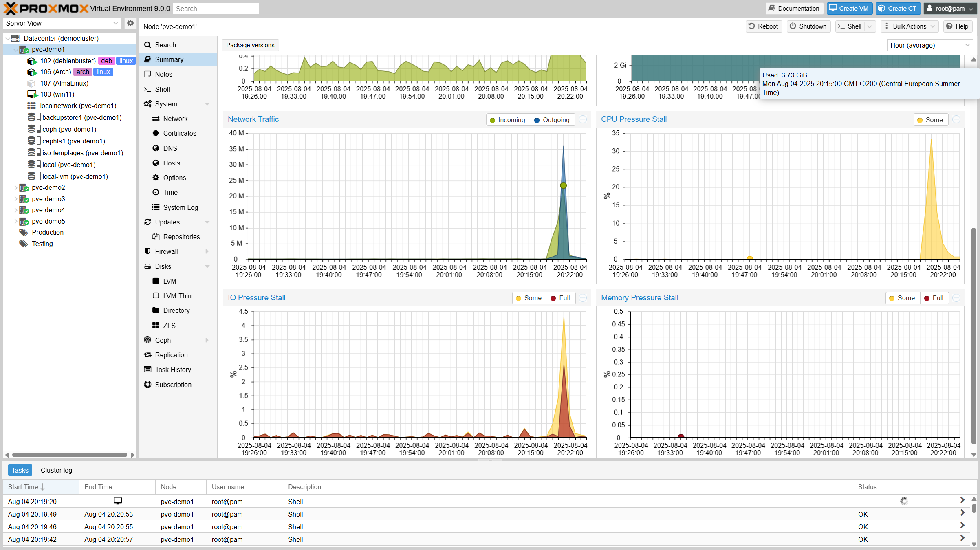Toggle Full legend on IO Pressure Stall
This screenshot has height=550, width=980.
pyautogui.click(x=561, y=297)
